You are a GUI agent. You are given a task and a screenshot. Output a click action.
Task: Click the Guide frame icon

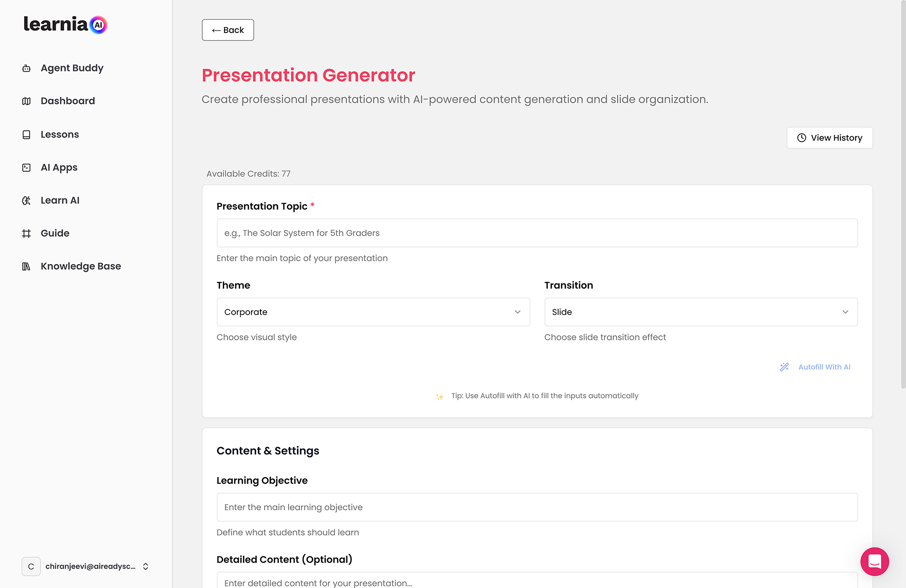tap(26, 233)
